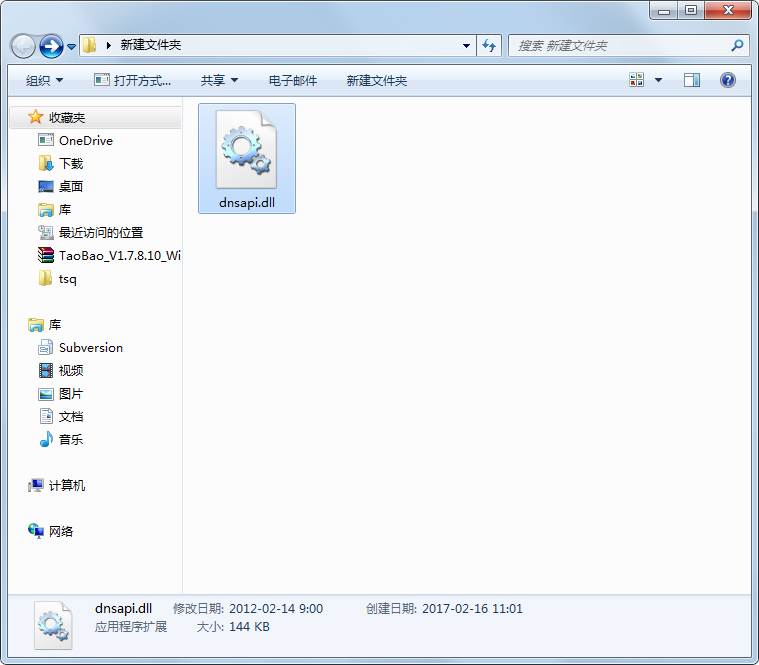Open the Subversion library
759x665 pixels.
[x=90, y=348]
